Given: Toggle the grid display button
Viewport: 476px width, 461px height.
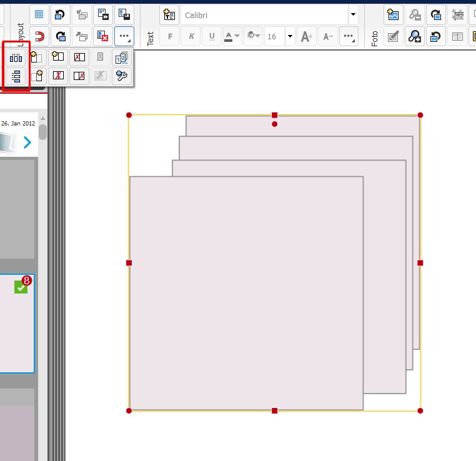Looking at the screenshot, I should click(x=39, y=14).
